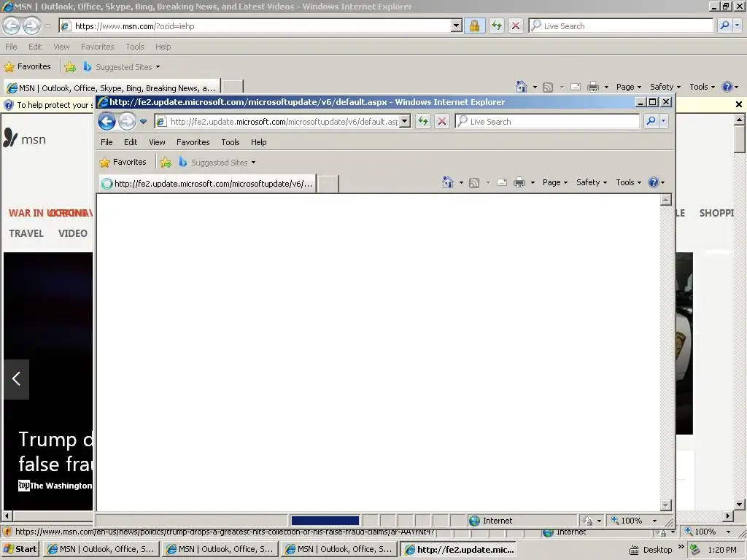Image resolution: width=747 pixels, height=560 pixels.
Task: Click Live Search field in front update window
Action: tap(547, 122)
